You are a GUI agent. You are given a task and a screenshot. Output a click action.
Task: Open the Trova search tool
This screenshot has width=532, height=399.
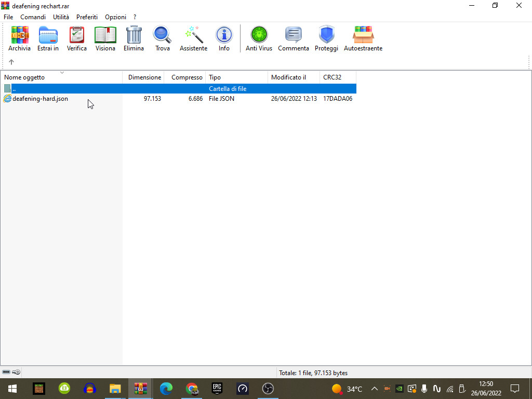point(163,38)
